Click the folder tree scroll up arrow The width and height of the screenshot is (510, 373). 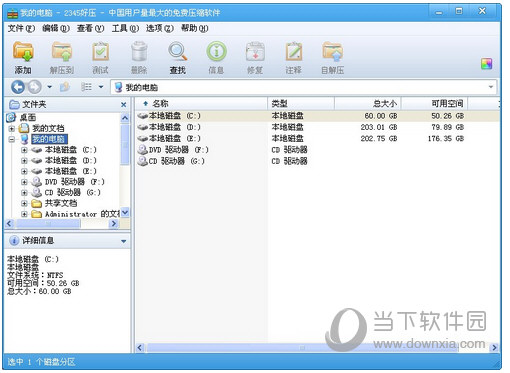[125, 118]
